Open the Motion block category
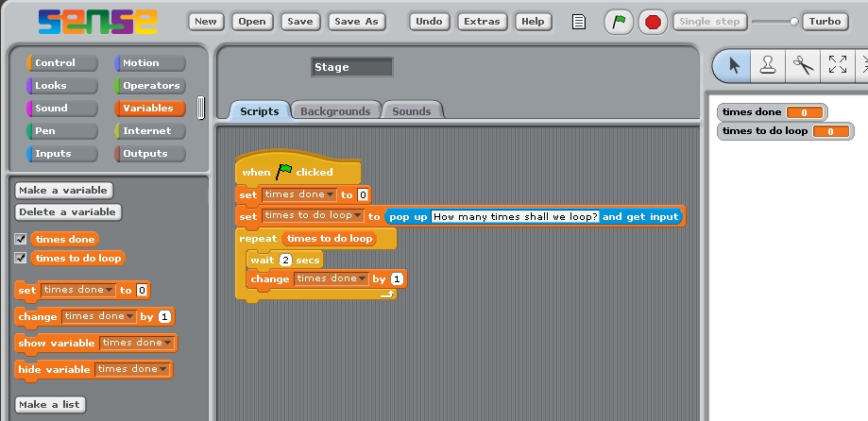The image size is (868, 421). [149, 63]
